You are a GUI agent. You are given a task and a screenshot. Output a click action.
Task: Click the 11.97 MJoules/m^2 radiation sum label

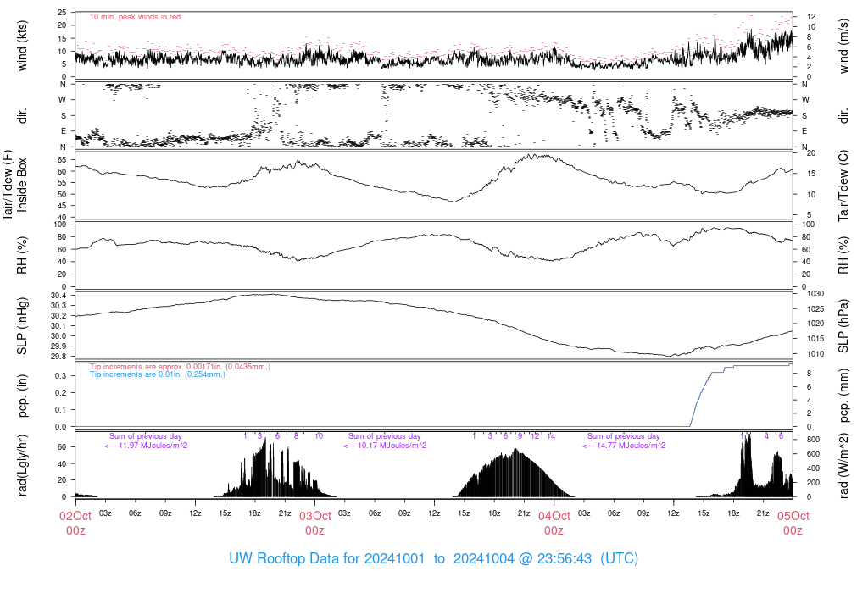(146, 446)
